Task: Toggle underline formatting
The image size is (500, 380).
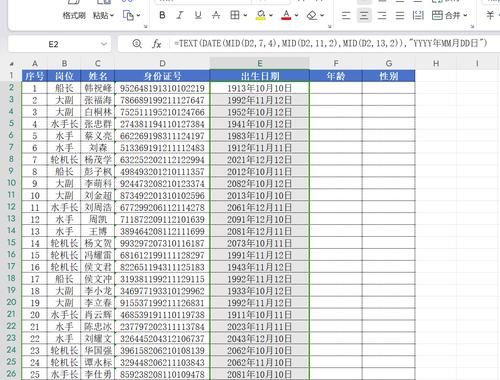Action: (198, 15)
